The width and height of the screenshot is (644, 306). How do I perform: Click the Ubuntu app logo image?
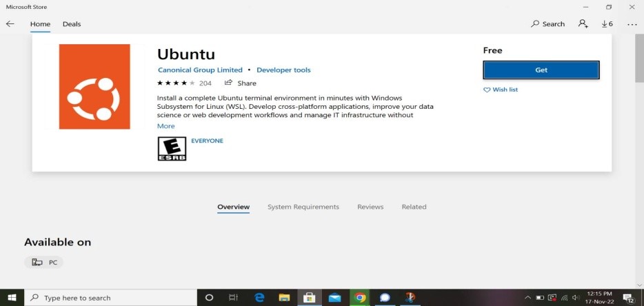(x=94, y=86)
